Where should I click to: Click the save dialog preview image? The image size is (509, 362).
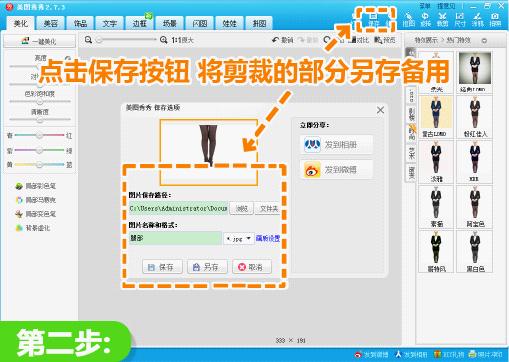click(209, 152)
